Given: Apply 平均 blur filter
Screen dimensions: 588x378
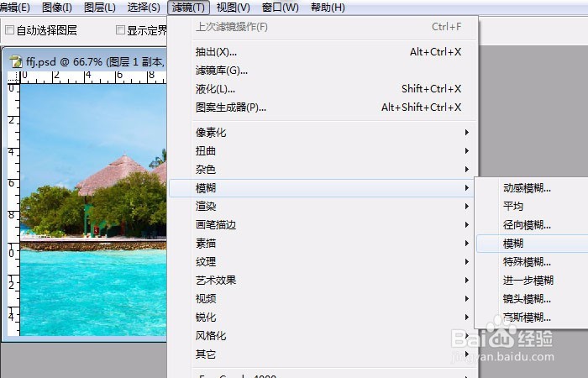Looking at the screenshot, I should tap(532, 207).
